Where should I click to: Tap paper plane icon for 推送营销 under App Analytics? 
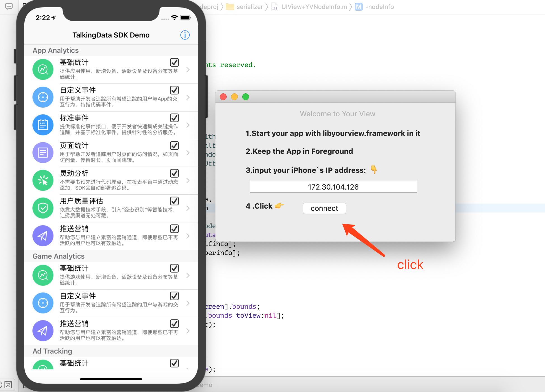click(43, 236)
